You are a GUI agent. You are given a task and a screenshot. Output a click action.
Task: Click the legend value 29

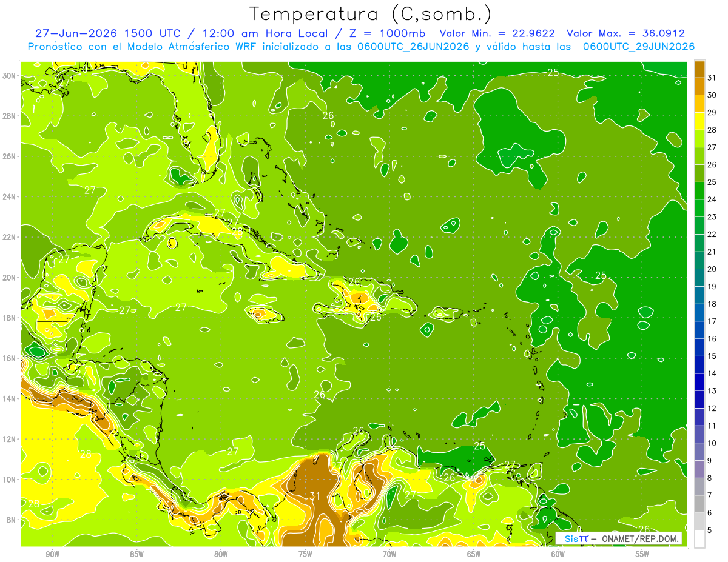click(x=712, y=112)
